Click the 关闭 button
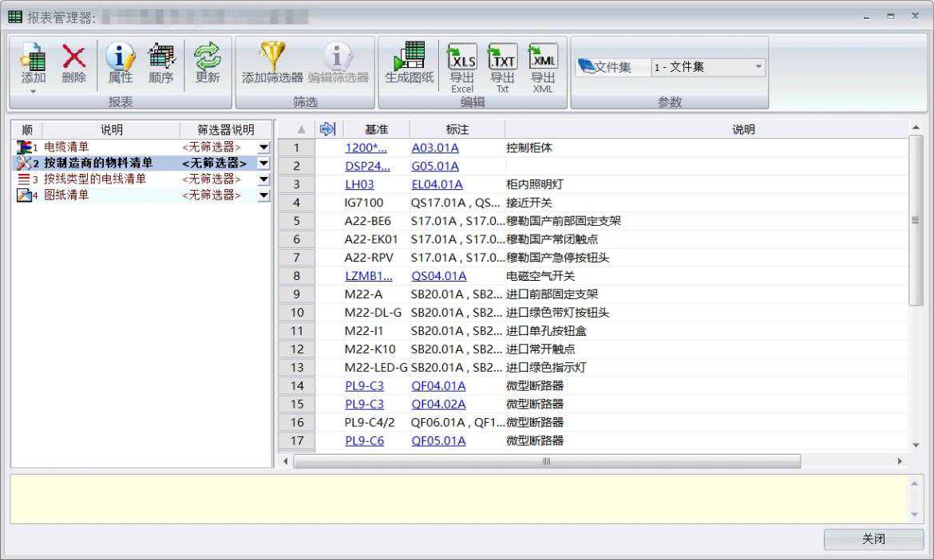The image size is (934, 560). (873, 539)
